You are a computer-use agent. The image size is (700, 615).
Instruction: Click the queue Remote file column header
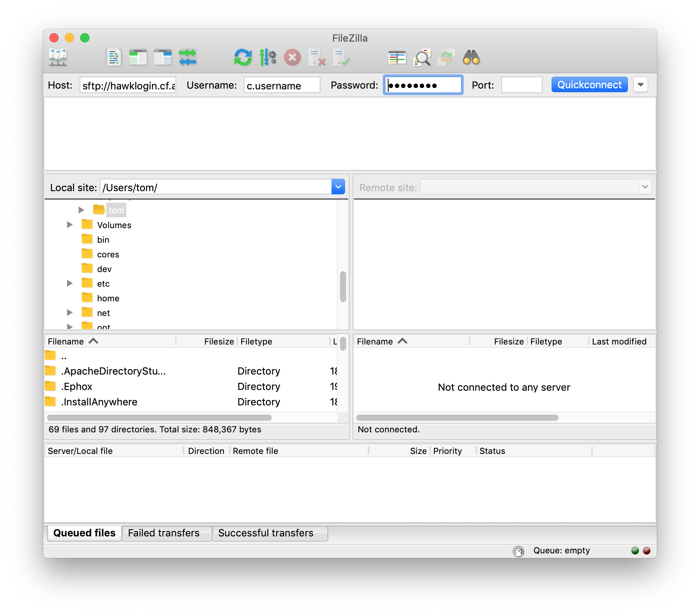pos(299,451)
